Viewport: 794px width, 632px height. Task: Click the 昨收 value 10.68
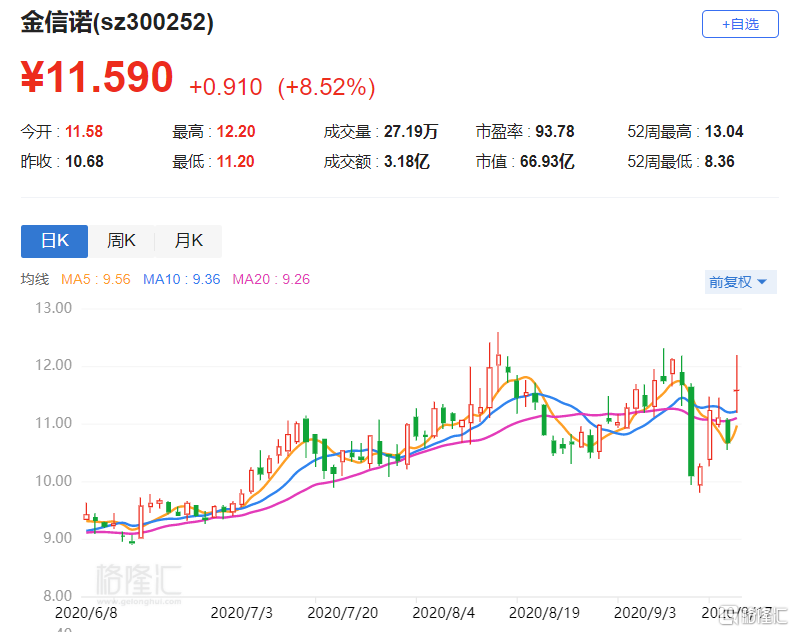click(x=84, y=162)
